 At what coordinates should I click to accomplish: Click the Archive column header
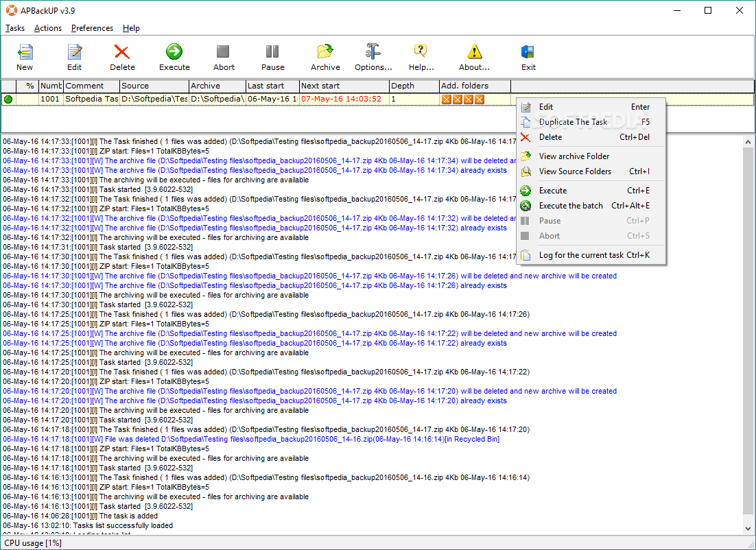pos(217,86)
